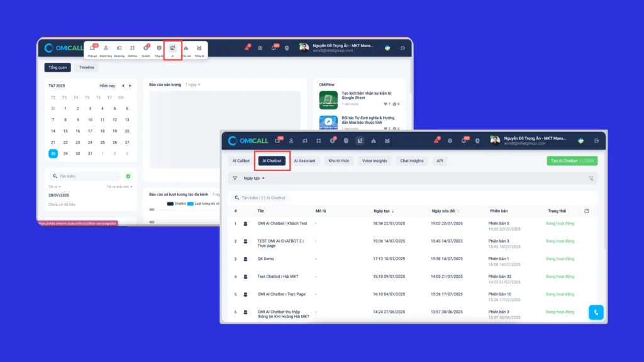Open AI module icon in front window navbar
Screen dimensions: 644x362
click(360, 141)
